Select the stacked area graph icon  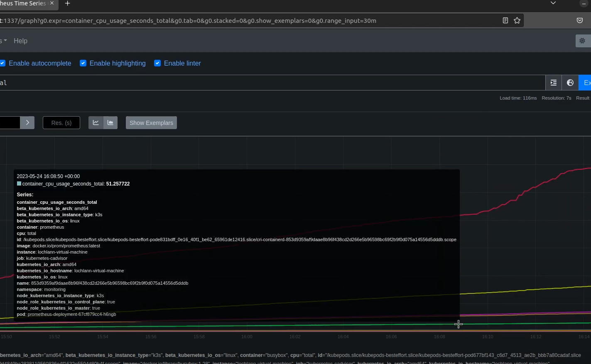[110, 122]
